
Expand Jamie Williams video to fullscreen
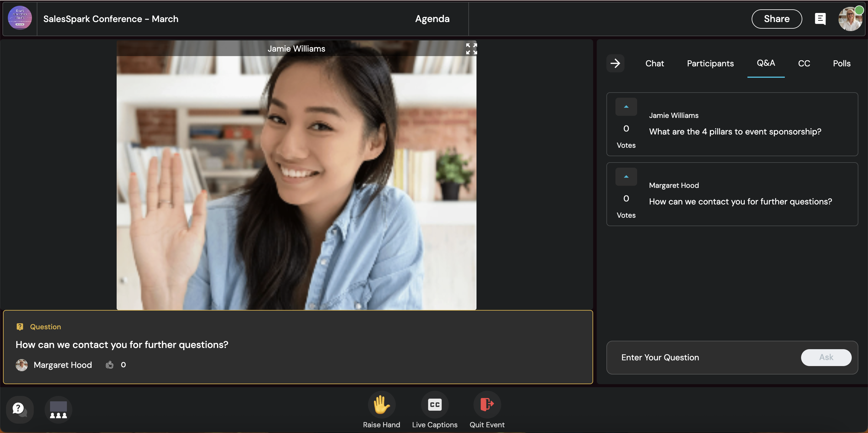471,49
